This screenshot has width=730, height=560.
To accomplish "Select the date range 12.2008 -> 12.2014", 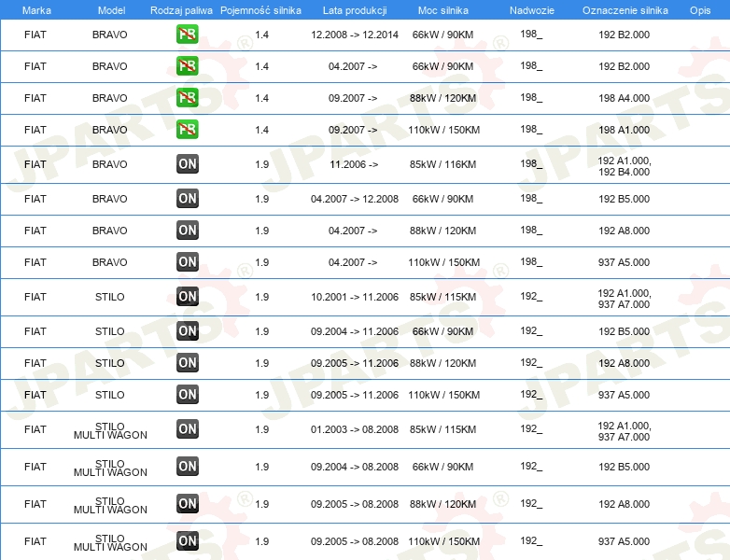I will coord(355,35).
